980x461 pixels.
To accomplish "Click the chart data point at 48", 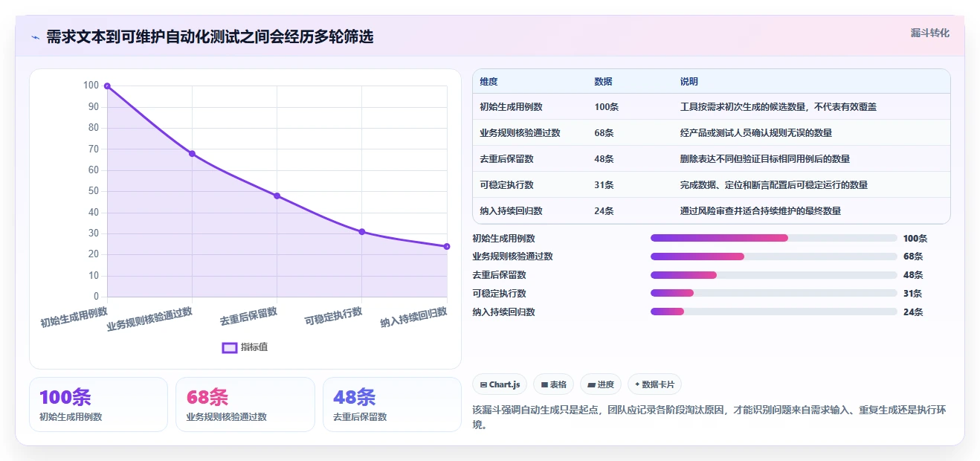I will click(277, 196).
